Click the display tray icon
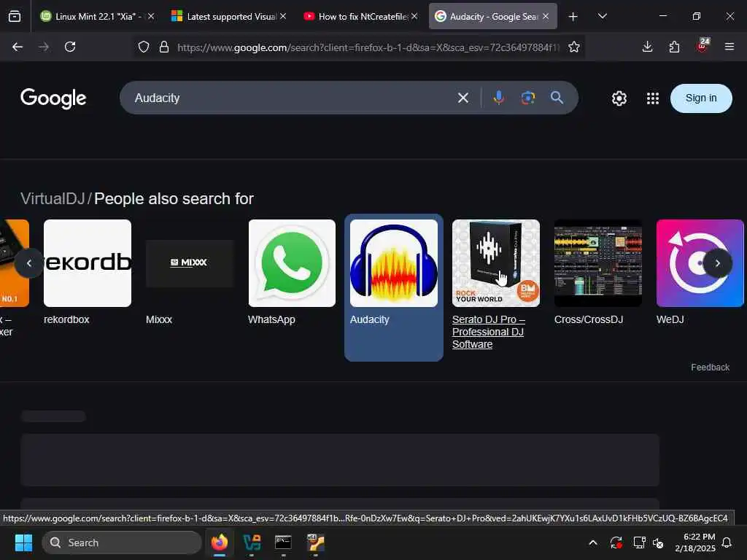Screen dimensions: 747x560 (639, 542)
